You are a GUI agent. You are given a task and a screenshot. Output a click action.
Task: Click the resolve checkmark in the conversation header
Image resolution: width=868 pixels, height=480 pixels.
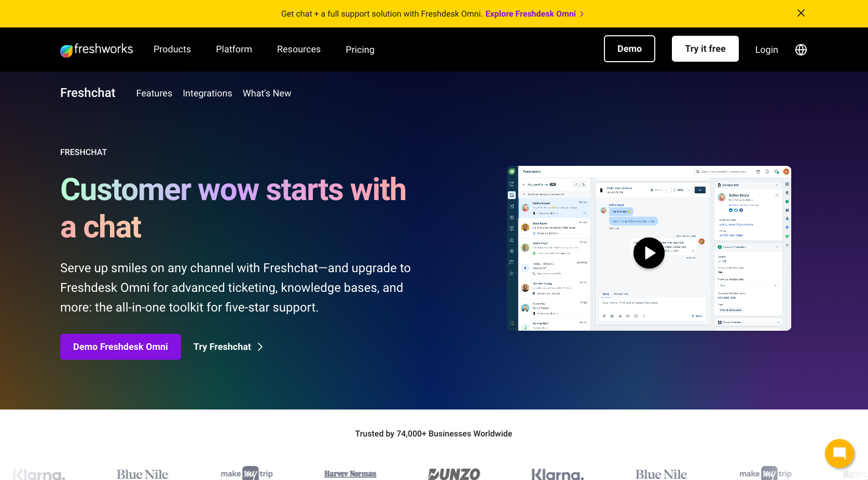(700, 190)
